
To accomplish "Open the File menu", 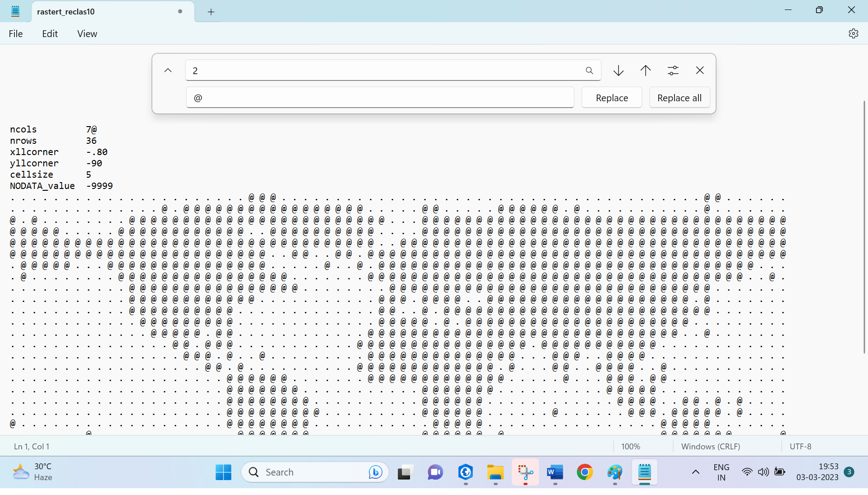I will pyautogui.click(x=15, y=33).
